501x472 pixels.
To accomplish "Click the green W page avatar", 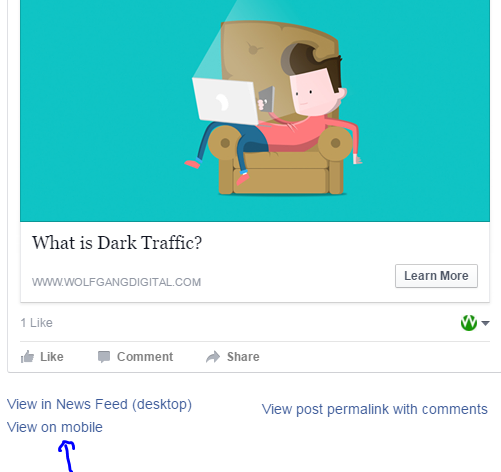I will coord(469,323).
